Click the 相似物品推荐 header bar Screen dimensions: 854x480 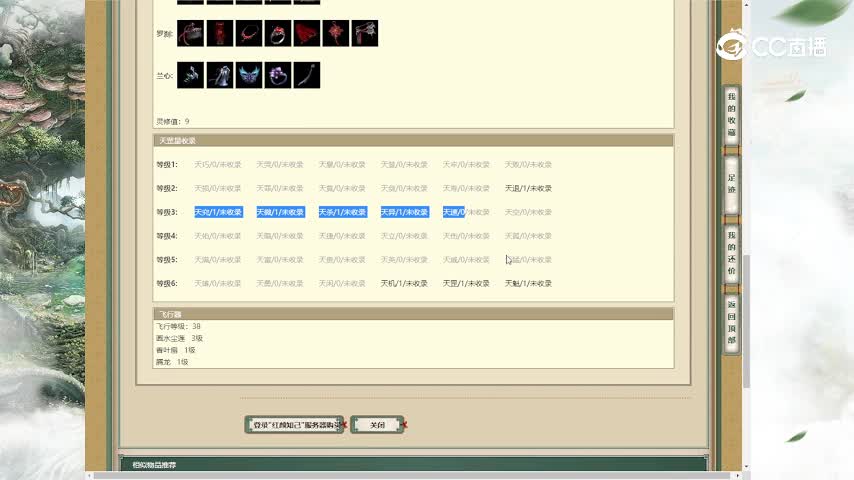click(x=413, y=465)
